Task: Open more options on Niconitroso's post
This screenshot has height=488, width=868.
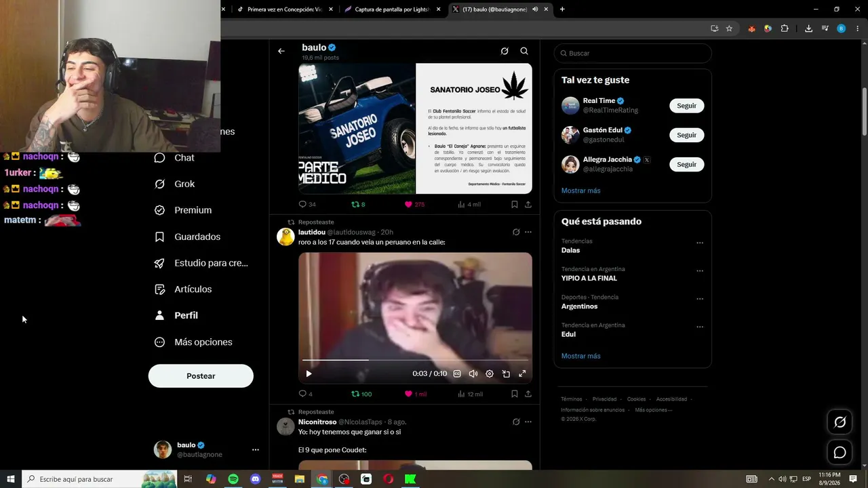Action: pyautogui.click(x=528, y=422)
